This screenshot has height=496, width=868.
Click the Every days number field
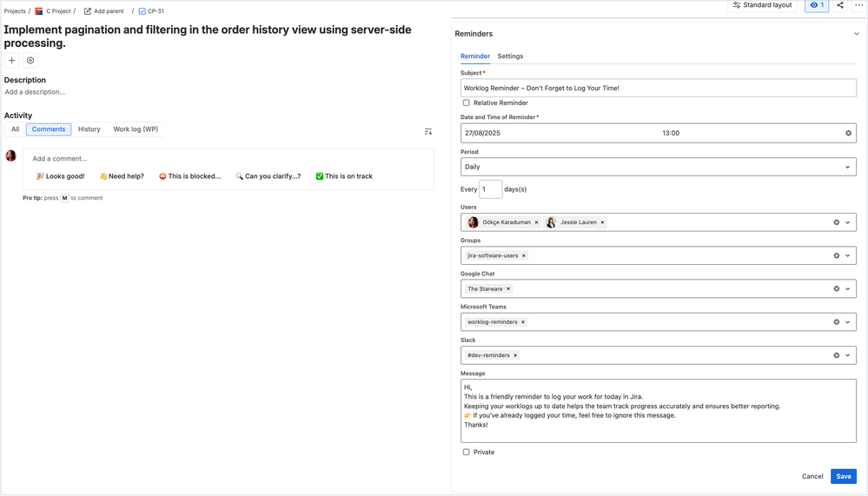(490, 189)
